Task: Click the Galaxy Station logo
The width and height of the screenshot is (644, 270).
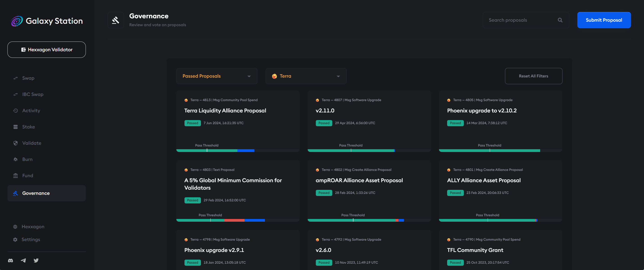Action: click(x=17, y=21)
